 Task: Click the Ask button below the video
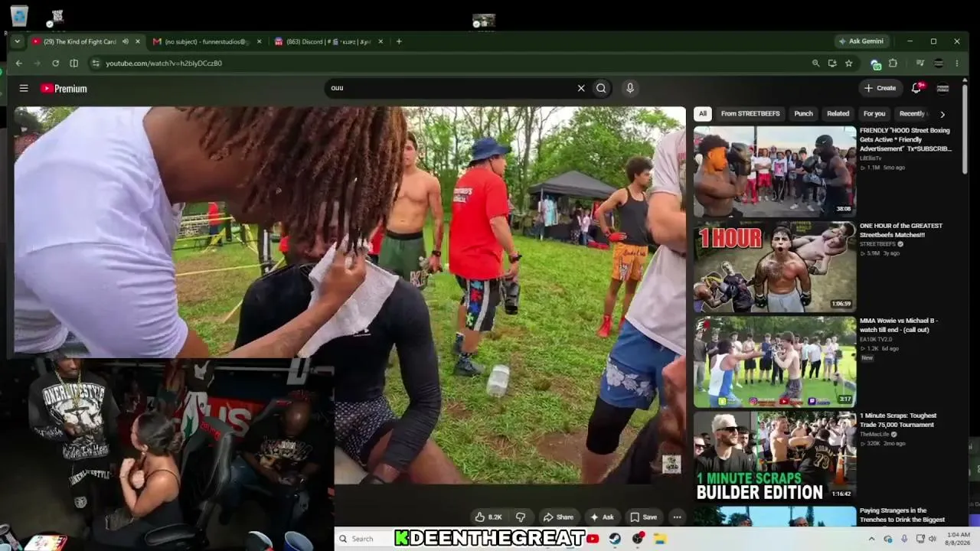(x=601, y=517)
